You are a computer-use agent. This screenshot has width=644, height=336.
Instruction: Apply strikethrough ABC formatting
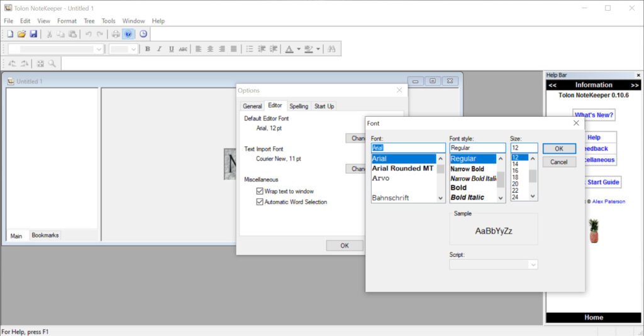(183, 49)
